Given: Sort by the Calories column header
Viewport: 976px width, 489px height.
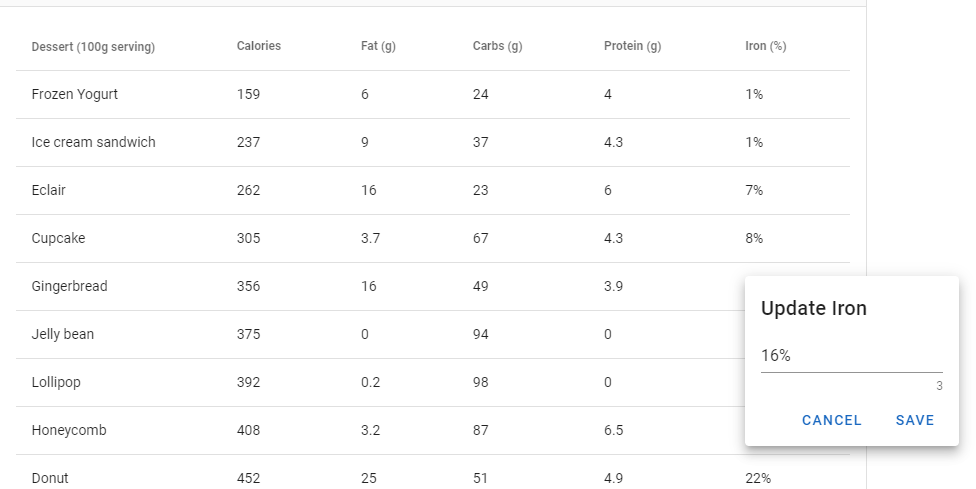Looking at the screenshot, I should click(x=259, y=46).
